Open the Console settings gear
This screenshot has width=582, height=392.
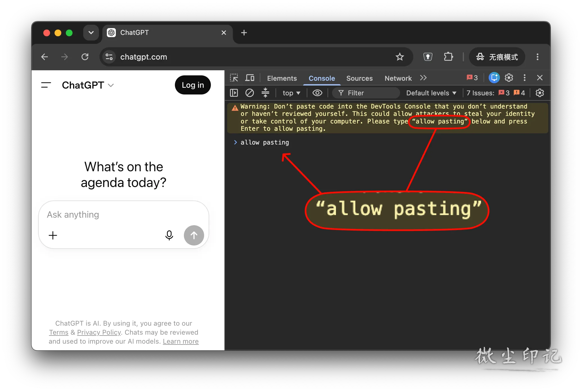click(540, 93)
